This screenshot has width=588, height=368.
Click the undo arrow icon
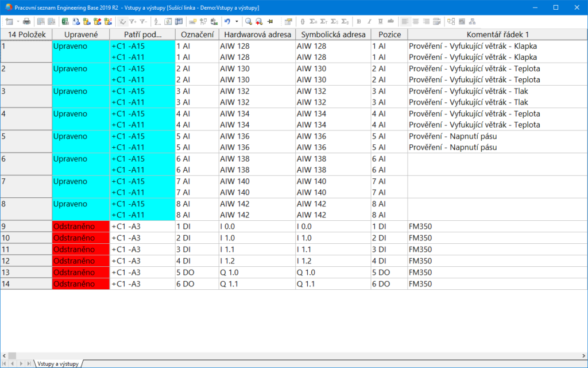click(x=227, y=21)
